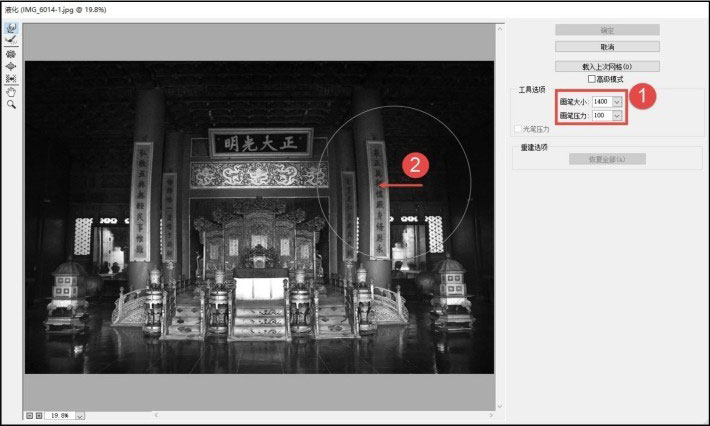Click the 恢复全部 button

pyautogui.click(x=607, y=159)
